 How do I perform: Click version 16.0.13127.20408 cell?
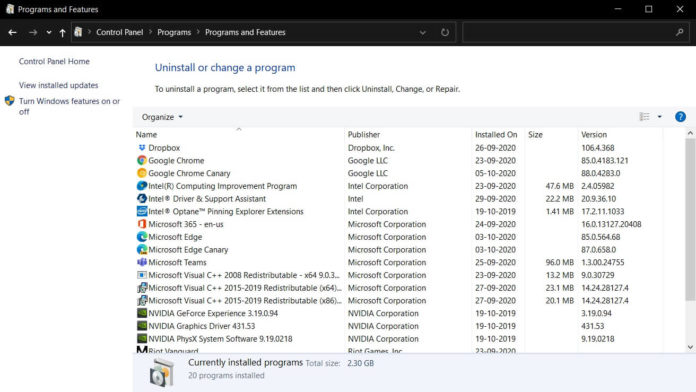click(x=611, y=224)
